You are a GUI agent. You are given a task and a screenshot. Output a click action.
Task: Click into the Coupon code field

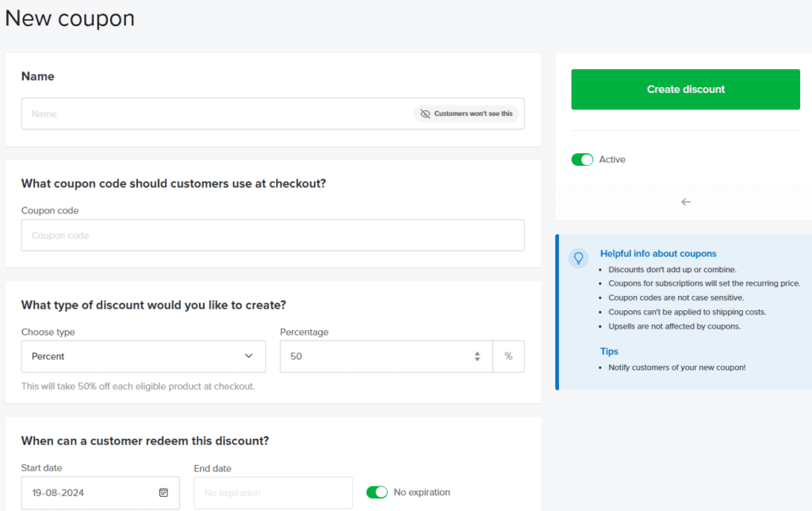(x=272, y=236)
